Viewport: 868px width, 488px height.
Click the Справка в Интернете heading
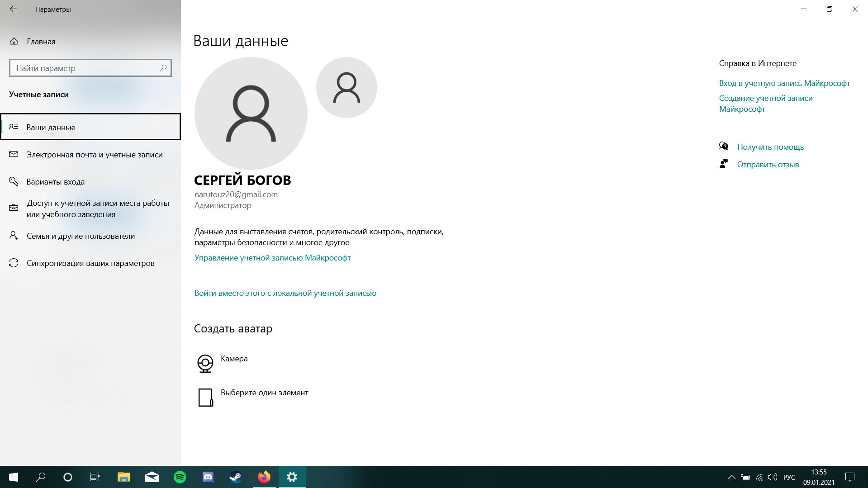(758, 63)
